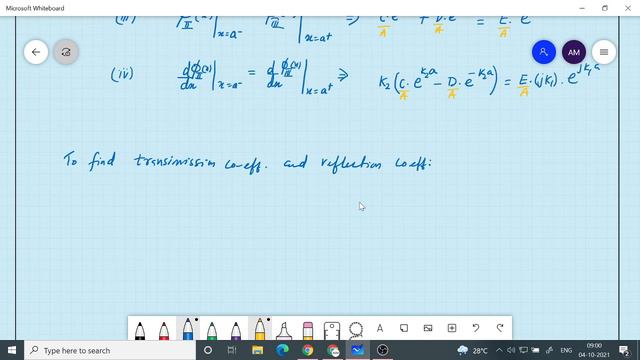
Task: Click the 'Type here to search' box
Action: pyautogui.click(x=110, y=350)
